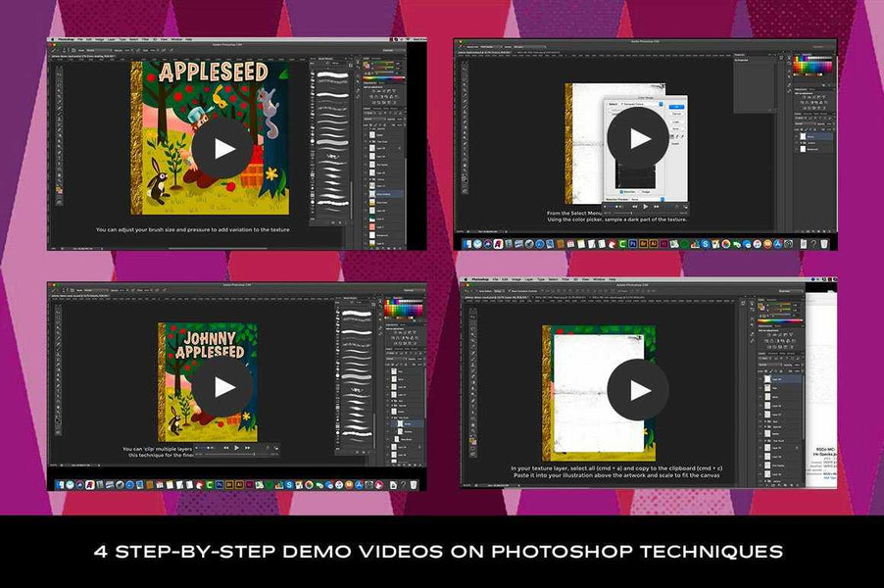The height and width of the screenshot is (588, 884).
Task: Click OK in the Color Range dialog
Action: pyautogui.click(x=677, y=106)
